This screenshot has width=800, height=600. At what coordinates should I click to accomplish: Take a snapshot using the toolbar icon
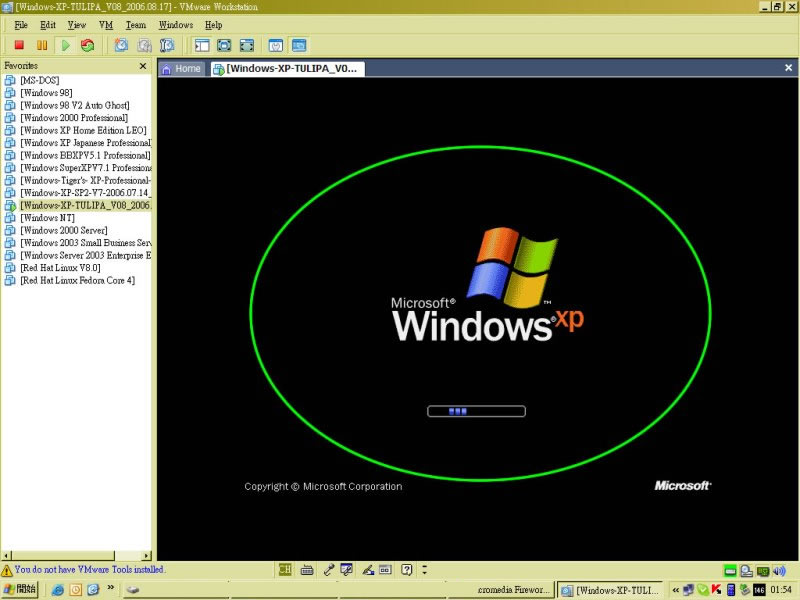[x=121, y=45]
